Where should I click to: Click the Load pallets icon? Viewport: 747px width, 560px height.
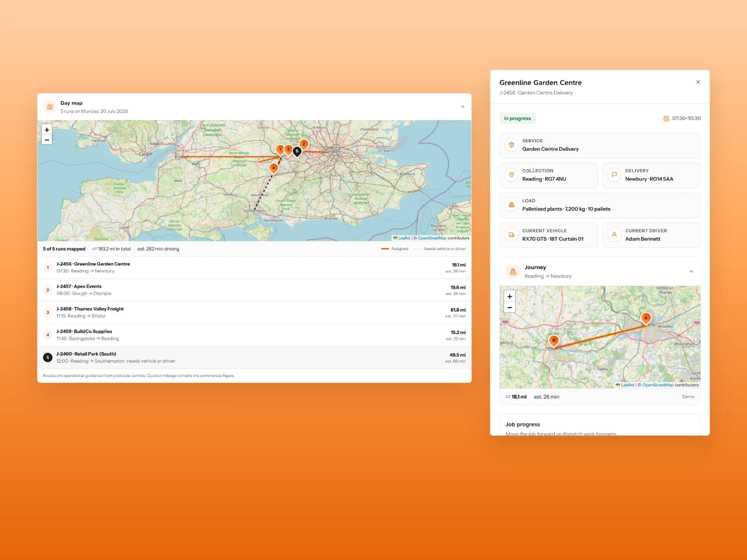[512, 205]
